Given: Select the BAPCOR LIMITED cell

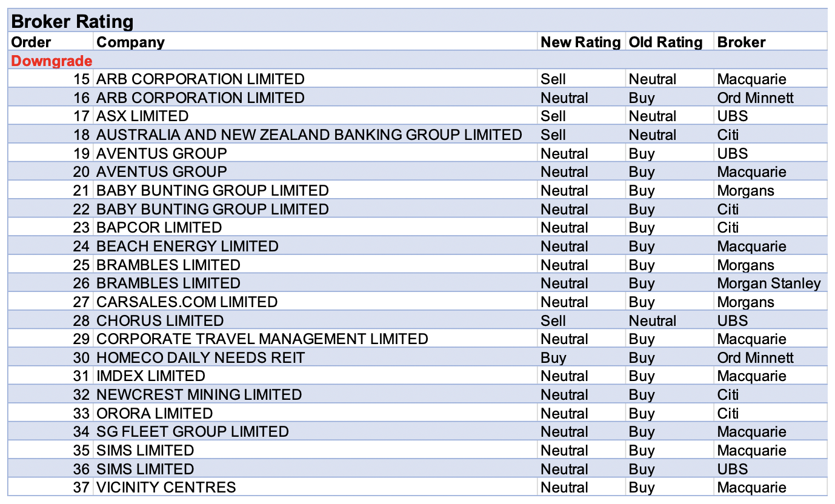Looking at the screenshot, I should pos(159,228).
